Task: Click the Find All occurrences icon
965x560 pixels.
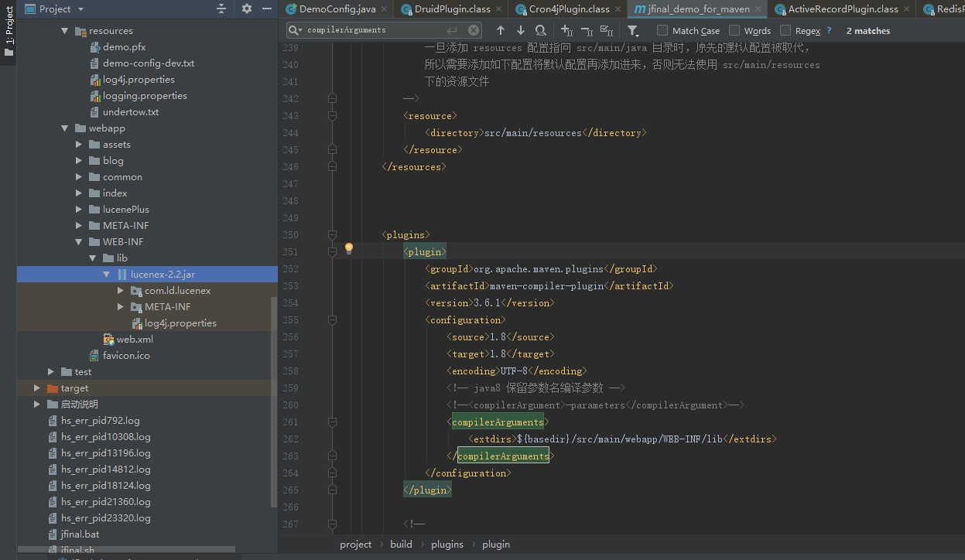Action: tap(541, 31)
